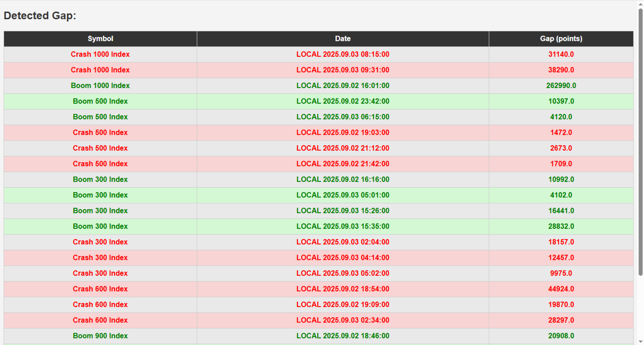
Task: Select Crash 300 Index in the 12457.0 row
Action: (100, 258)
